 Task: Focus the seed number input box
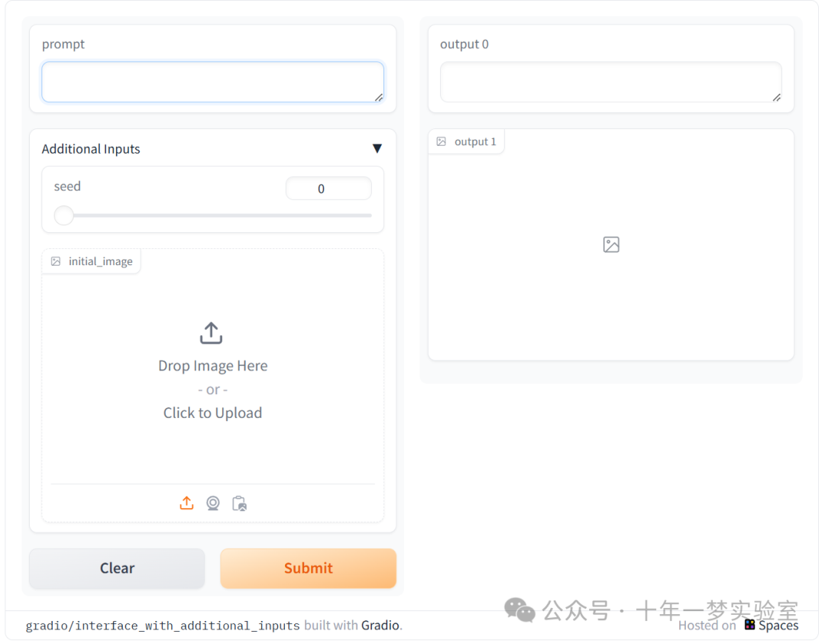tap(328, 189)
